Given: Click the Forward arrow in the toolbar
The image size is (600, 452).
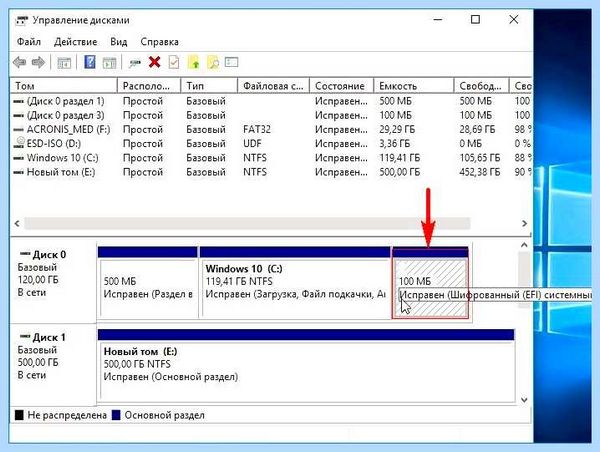Looking at the screenshot, I should 38,62.
